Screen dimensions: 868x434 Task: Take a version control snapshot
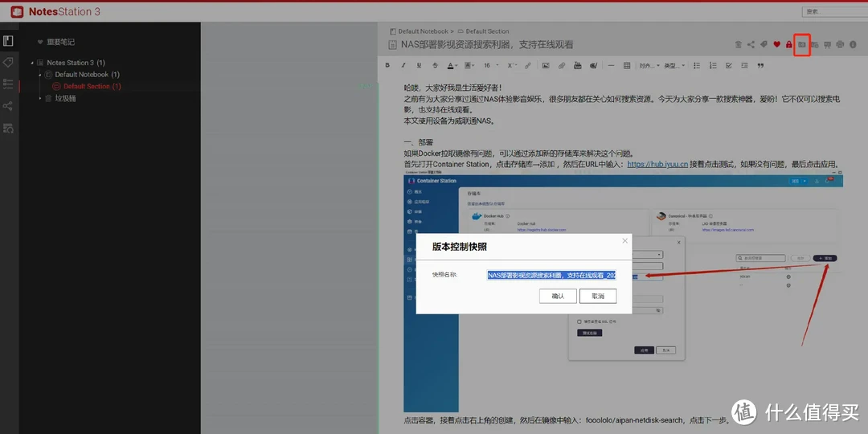pos(801,44)
